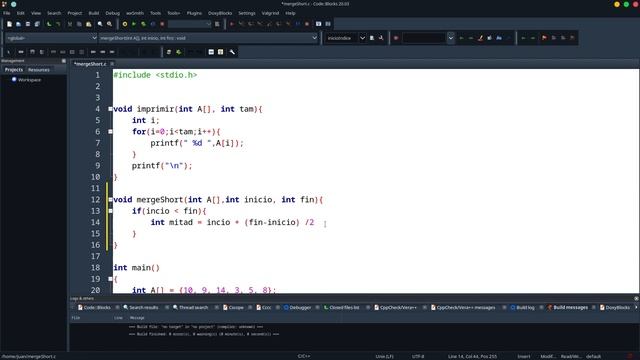Close the mergeShort.c editor tab
640x360 pixels.
tap(112, 64)
